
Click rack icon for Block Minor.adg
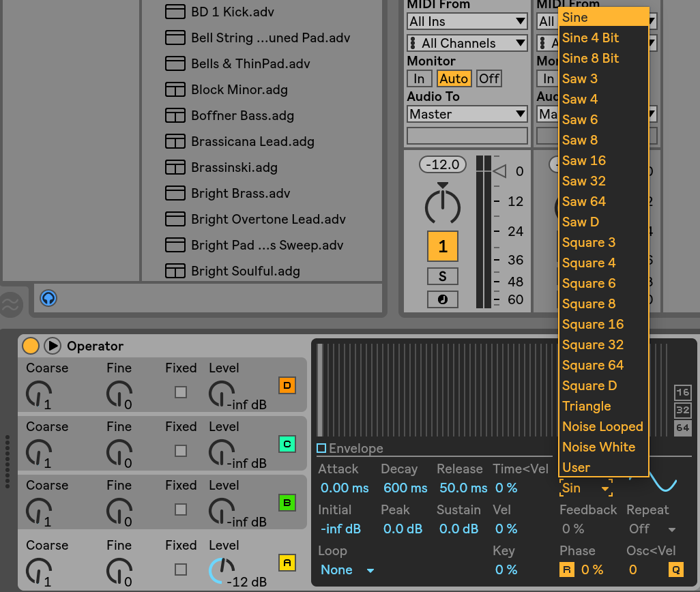[x=175, y=89]
